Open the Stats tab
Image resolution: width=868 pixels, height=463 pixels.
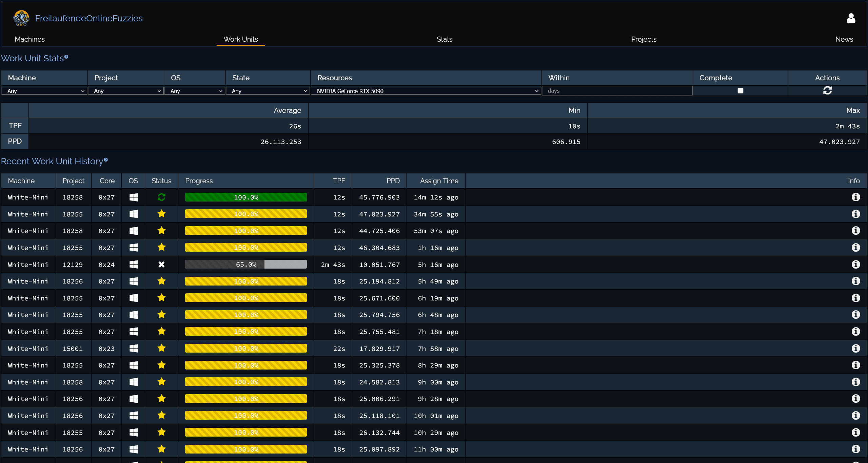point(444,39)
